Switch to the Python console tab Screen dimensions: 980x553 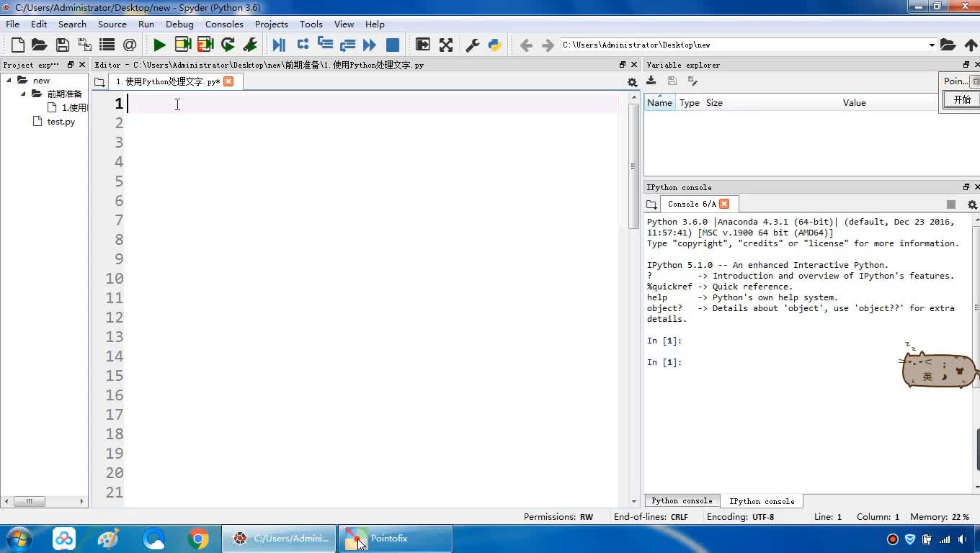click(x=682, y=500)
